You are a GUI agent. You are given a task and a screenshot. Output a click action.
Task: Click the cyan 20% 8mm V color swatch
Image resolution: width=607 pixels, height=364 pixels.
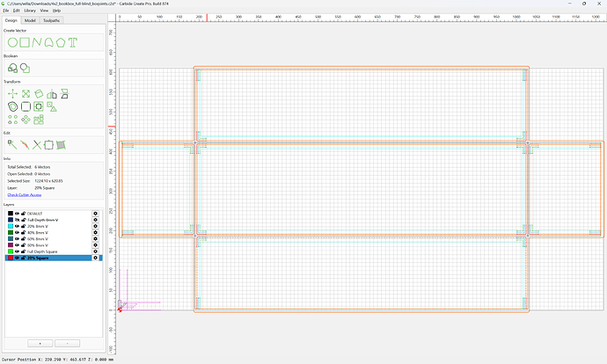(x=11, y=226)
